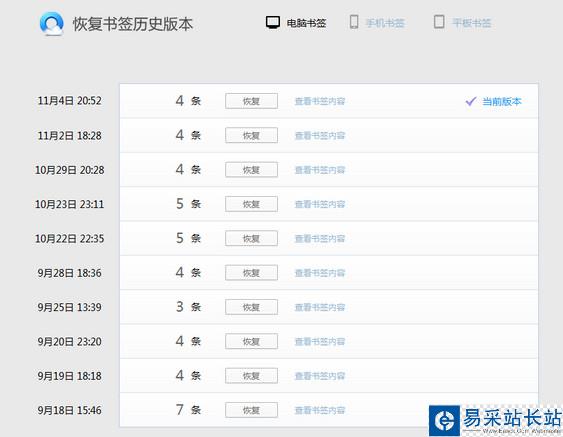
Task: Click the current version checkmark icon
Action: (x=471, y=102)
